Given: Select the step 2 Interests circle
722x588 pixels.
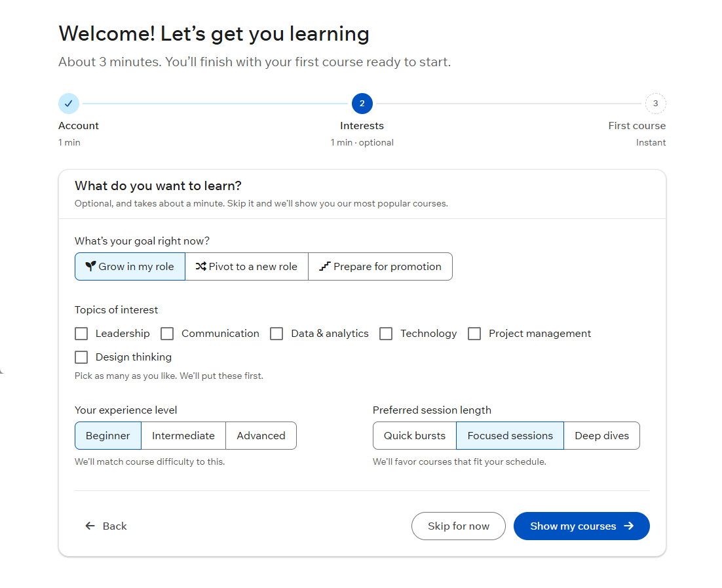Looking at the screenshot, I should (362, 104).
